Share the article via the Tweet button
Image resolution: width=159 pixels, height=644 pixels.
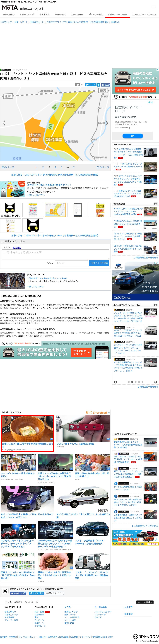tap(90, 85)
